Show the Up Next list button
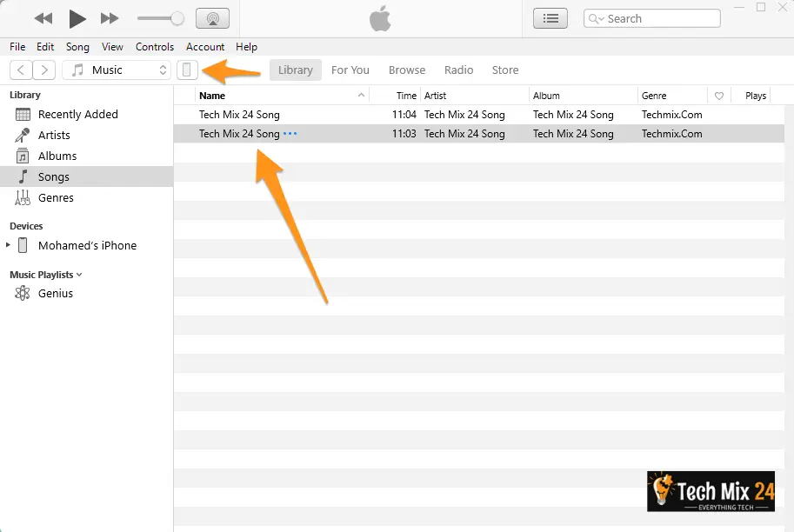 coord(550,19)
